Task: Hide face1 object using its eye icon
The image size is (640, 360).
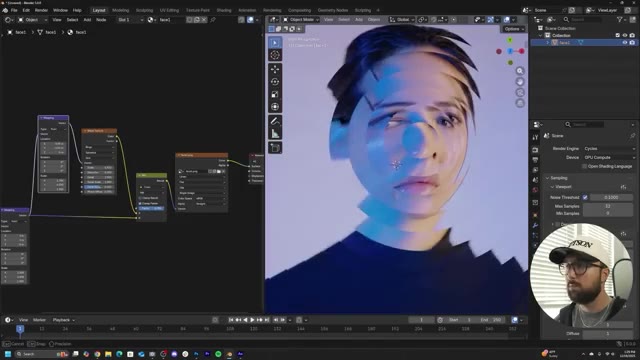Action: pos(624,42)
